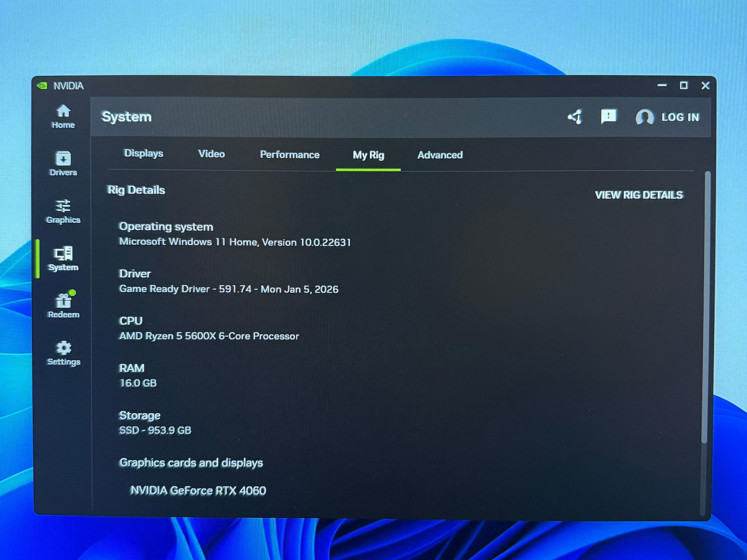
Task: Open the Home section in sidebar
Action: tap(63, 117)
